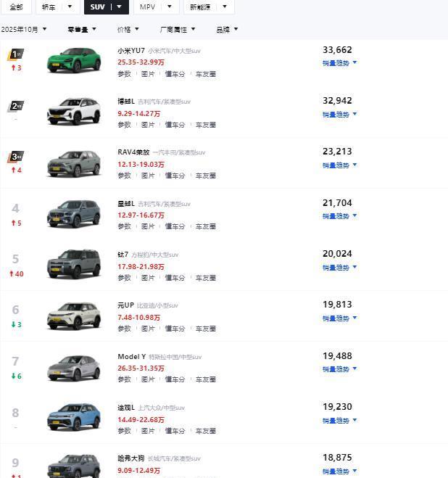
Task: Click 懂车分 under Model Y
Action: click(x=175, y=379)
